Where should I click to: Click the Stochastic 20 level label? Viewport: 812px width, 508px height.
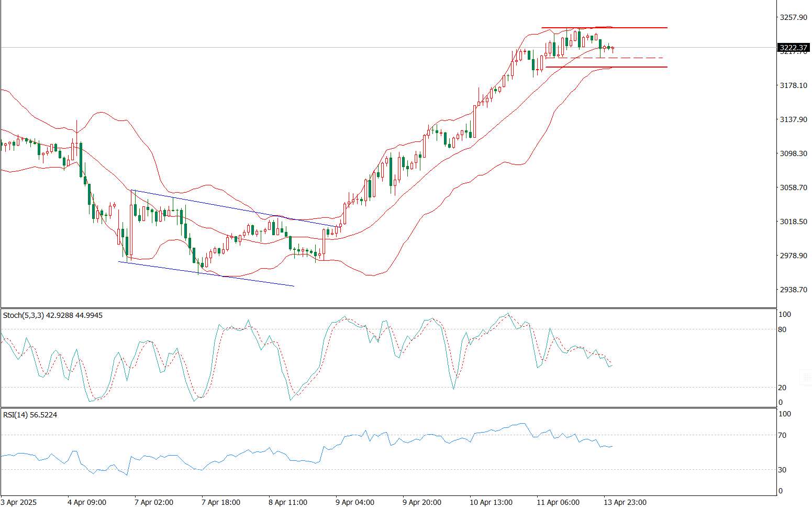tap(782, 388)
